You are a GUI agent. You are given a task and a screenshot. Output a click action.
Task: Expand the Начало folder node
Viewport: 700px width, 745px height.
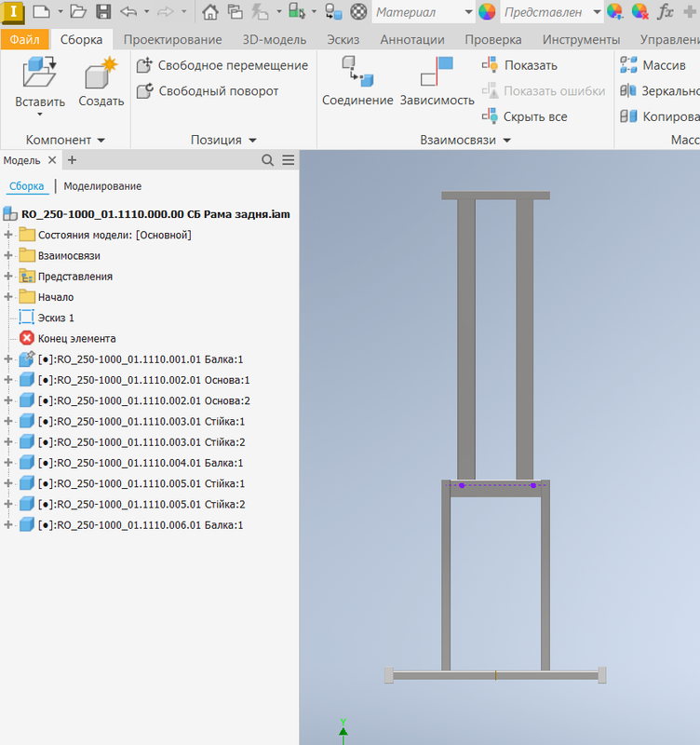[x=8, y=297]
